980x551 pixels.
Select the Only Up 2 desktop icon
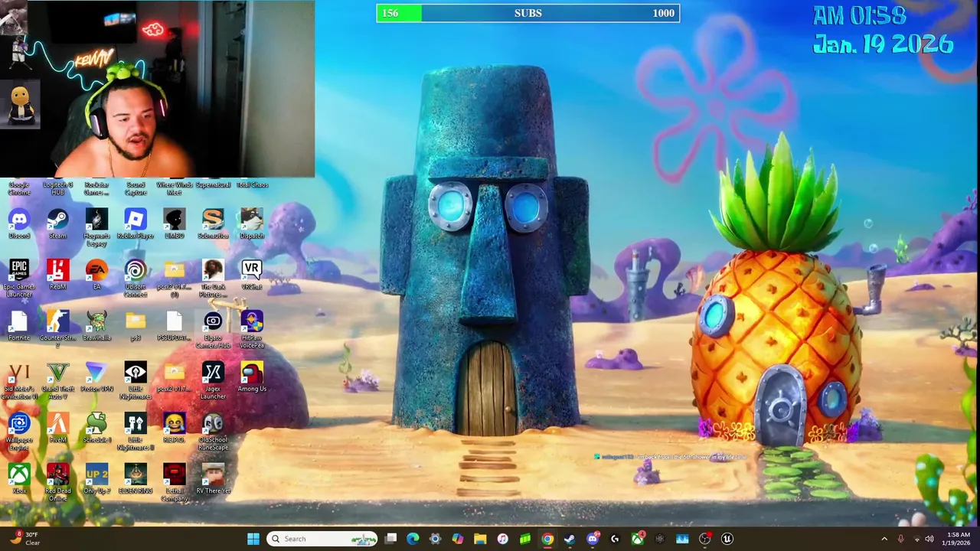pos(96,478)
